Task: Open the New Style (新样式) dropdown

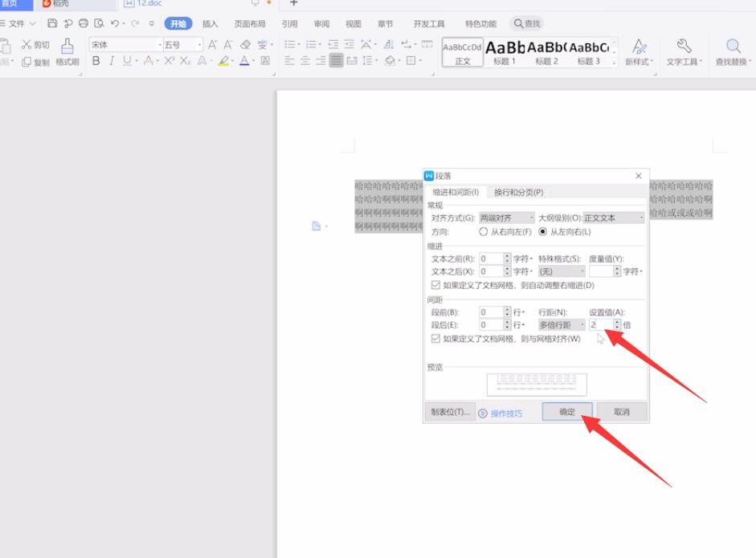Action: click(x=640, y=52)
